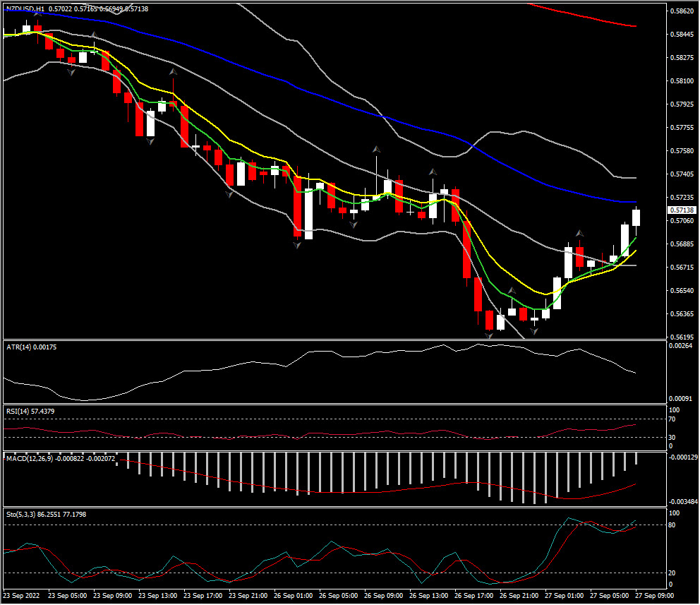The width and height of the screenshot is (700, 605).
Task: Select the RSI 70 level label
Action: tap(674, 419)
